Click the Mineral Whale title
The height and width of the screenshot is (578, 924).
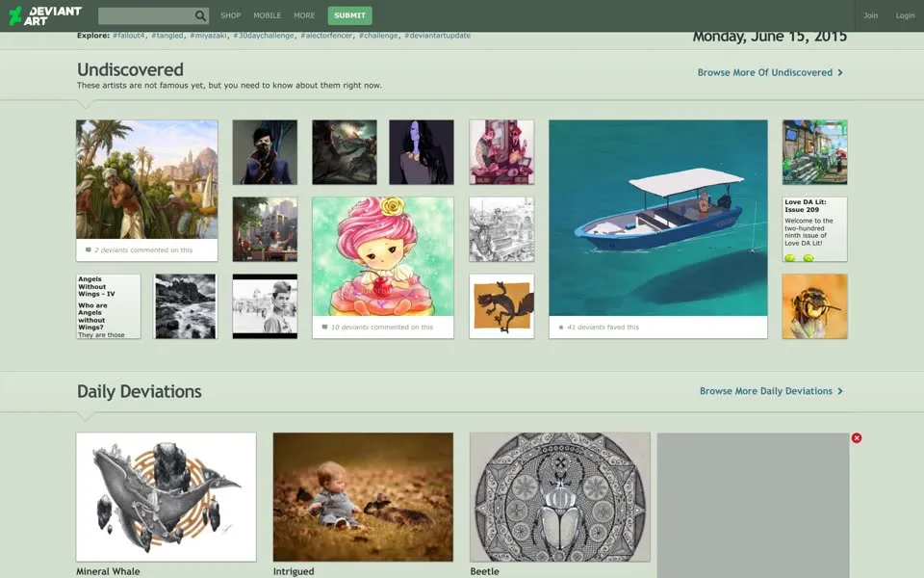click(x=108, y=571)
